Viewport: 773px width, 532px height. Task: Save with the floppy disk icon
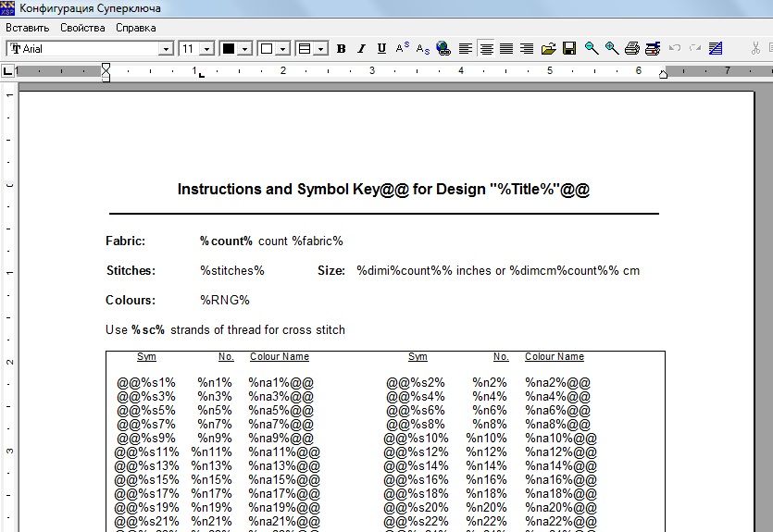(x=569, y=48)
